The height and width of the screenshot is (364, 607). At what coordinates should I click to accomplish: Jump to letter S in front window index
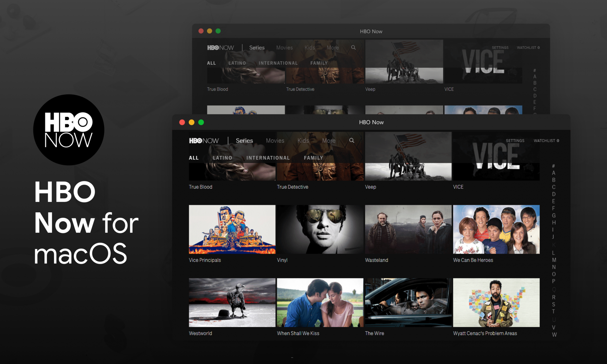point(554,304)
